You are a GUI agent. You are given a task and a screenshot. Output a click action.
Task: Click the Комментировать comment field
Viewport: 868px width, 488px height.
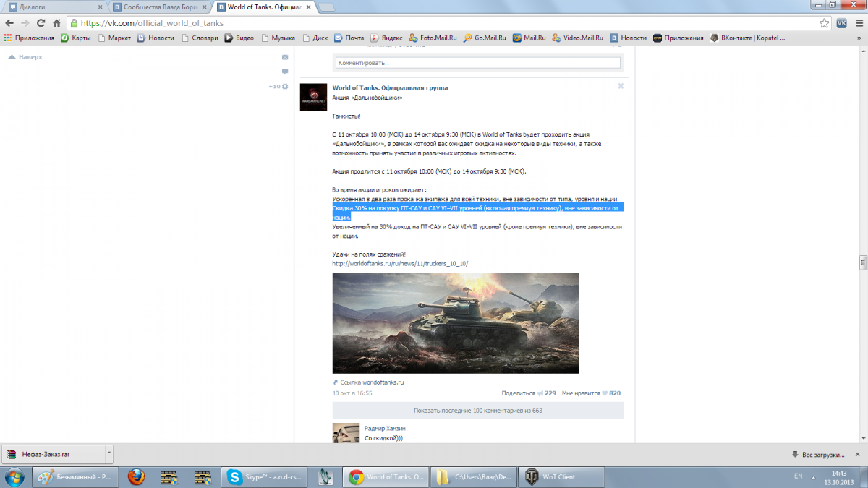477,63
